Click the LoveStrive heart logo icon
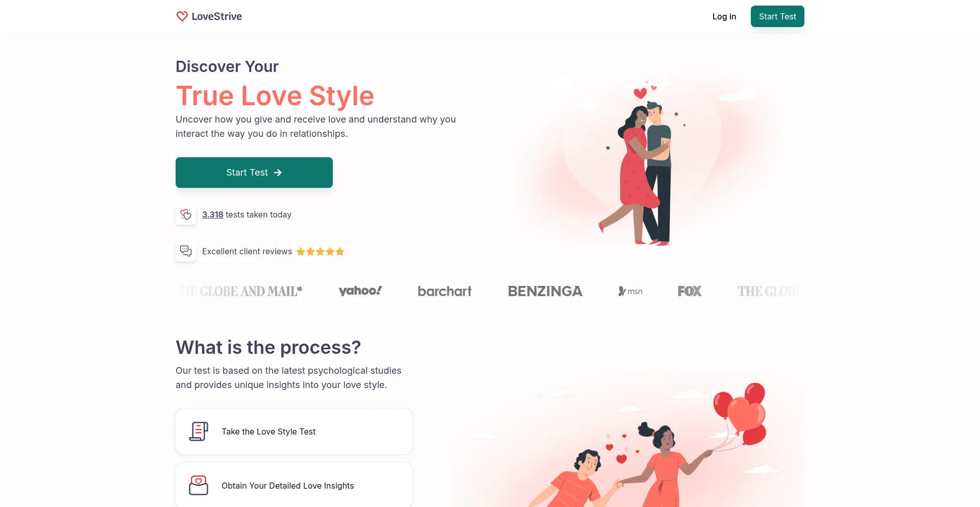Screen dimensions: 980x507 (x=182, y=16)
